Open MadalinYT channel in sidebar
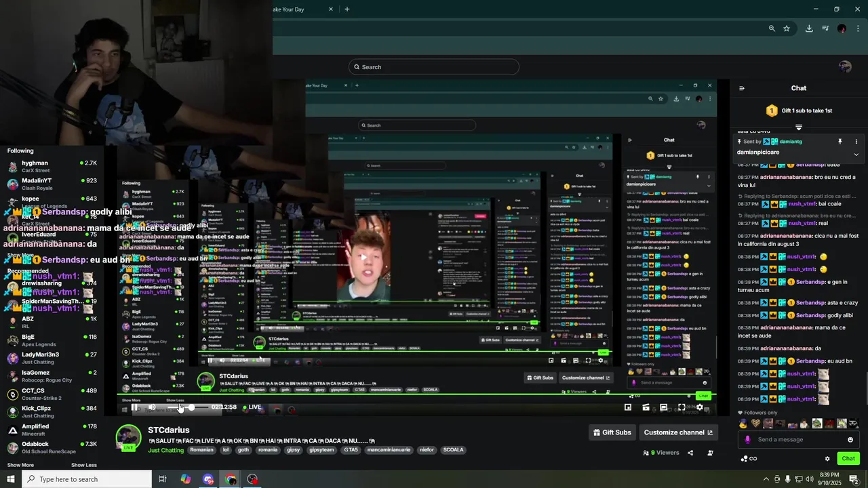868x488 pixels. [52, 184]
